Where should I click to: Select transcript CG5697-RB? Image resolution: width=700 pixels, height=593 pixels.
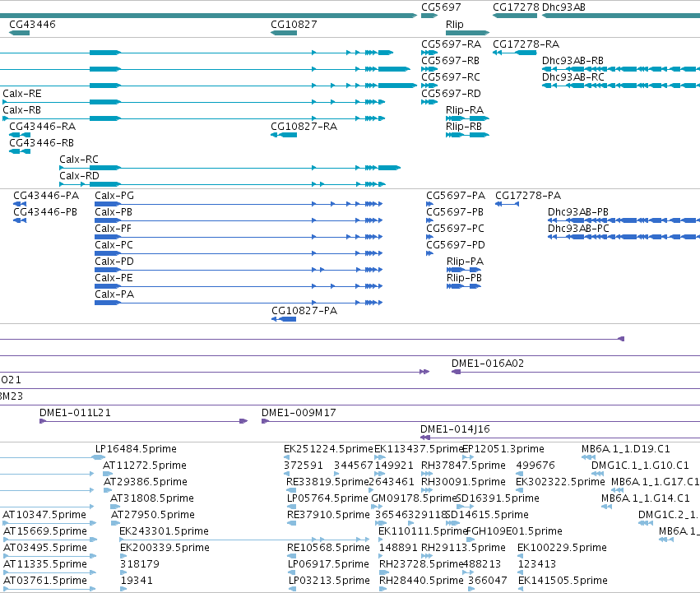click(451, 61)
